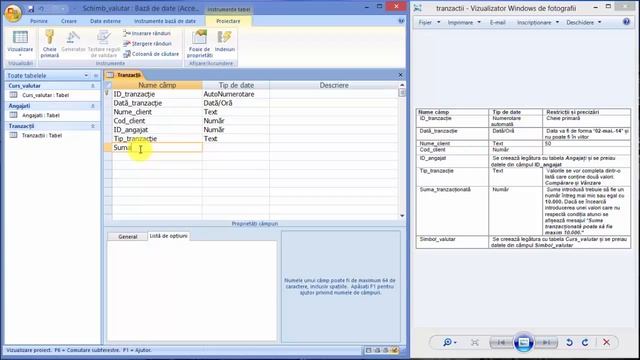Open Instrumente bază de date tab
Viewport: 640px width, 360px height.
165,21
